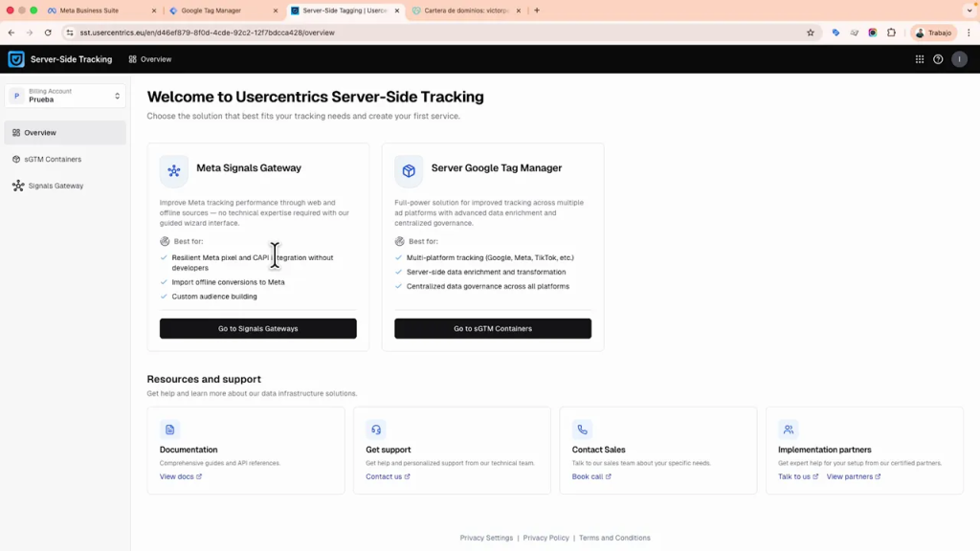Open Chrome three-dot menu

(x=969, y=33)
